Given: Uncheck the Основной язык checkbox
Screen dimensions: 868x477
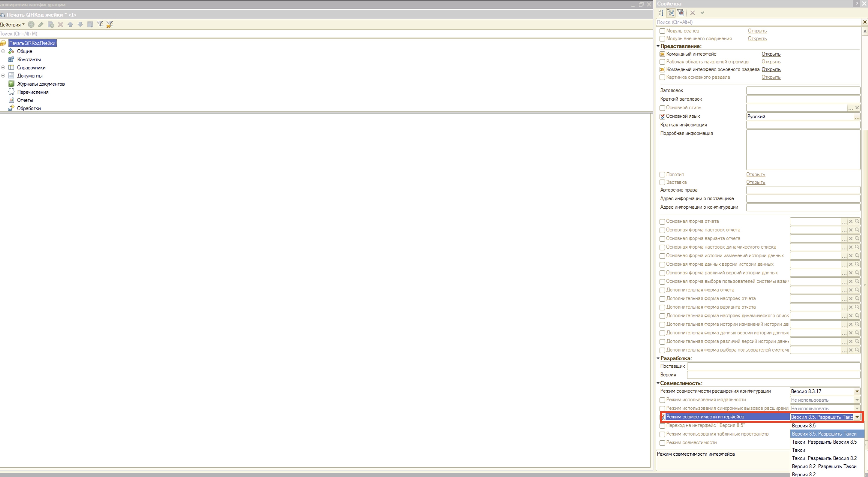Looking at the screenshot, I should (x=662, y=117).
